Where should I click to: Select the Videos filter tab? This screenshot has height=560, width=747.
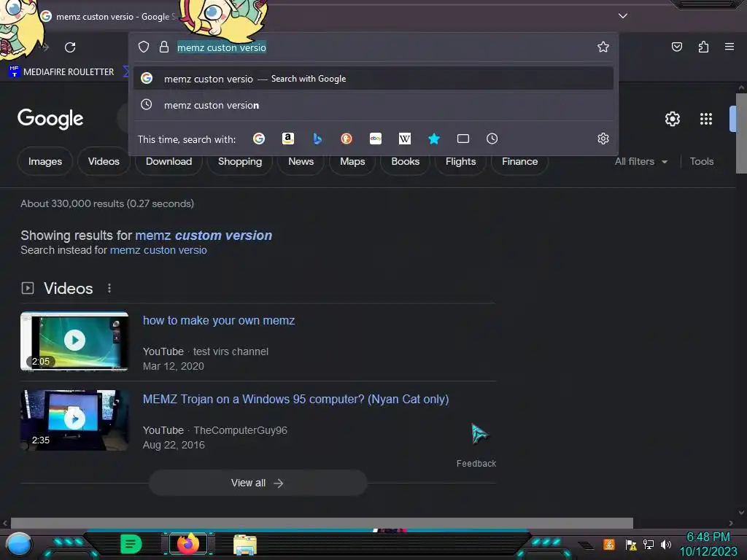coord(104,161)
